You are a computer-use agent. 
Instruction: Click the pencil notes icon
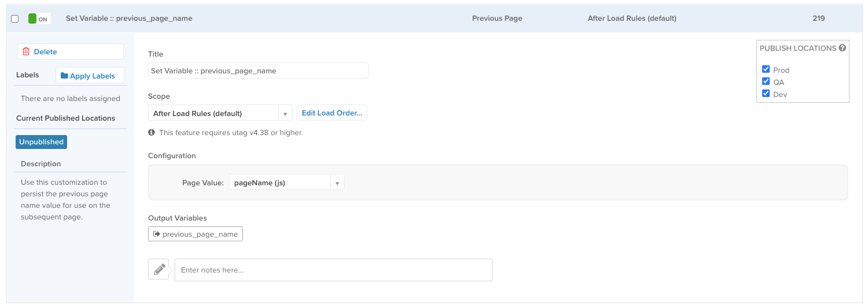coord(159,269)
